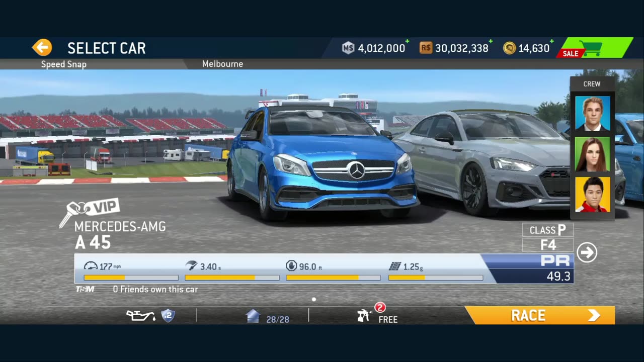This screenshot has width=644, height=362.
Task: Open the paint spray gun customization
Action: click(x=363, y=316)
